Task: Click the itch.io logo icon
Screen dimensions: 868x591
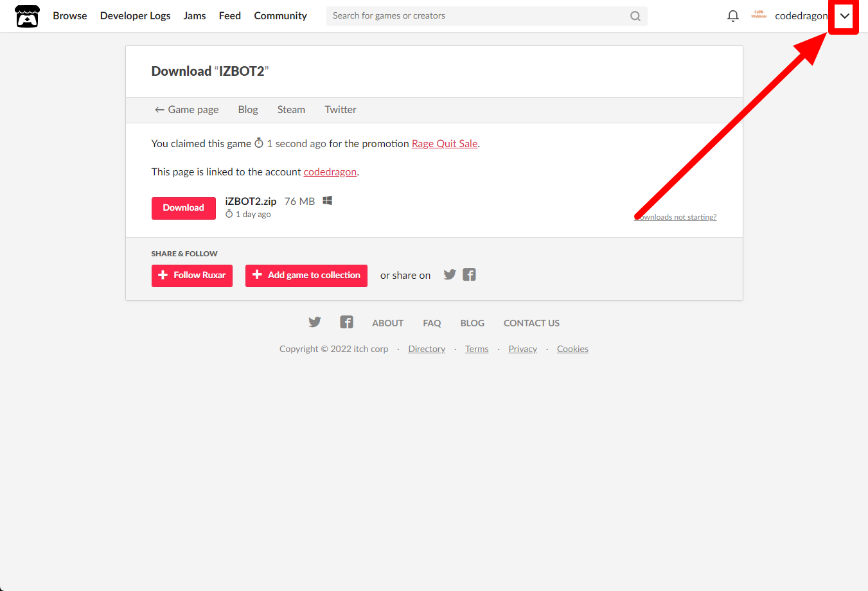Action: click(27, 16)
